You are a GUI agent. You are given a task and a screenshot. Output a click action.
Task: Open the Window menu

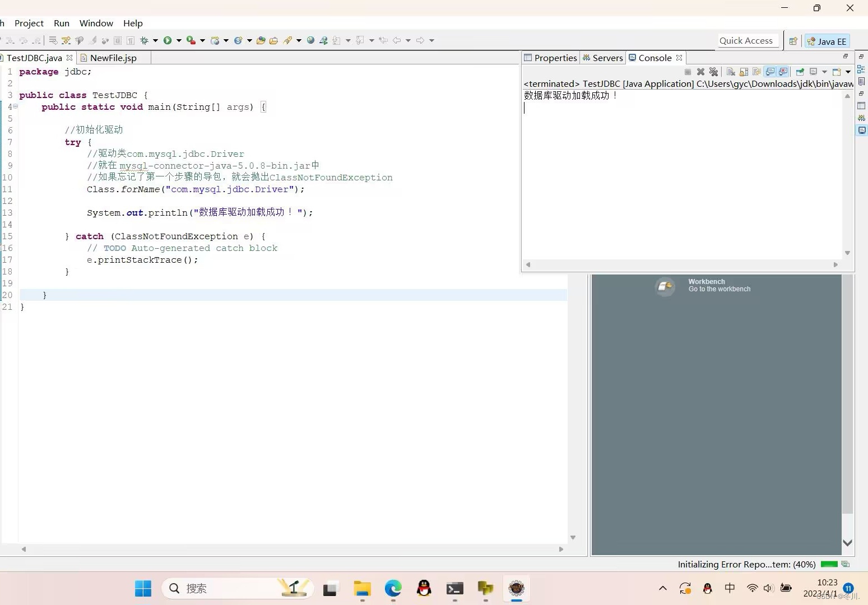96,23
